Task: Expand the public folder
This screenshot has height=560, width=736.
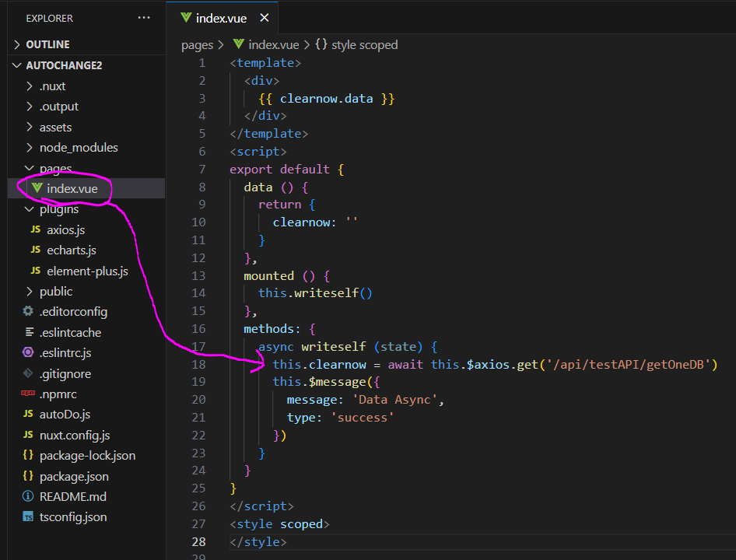Action: 55,292
